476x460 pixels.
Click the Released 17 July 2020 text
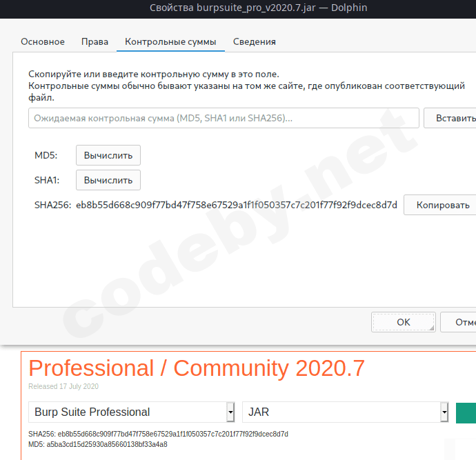63,386
